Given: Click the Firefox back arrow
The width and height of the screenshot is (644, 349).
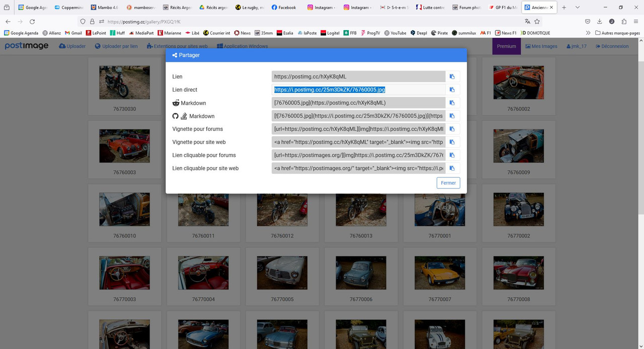Looking at the screenshot, I should (x=8, y=22).
